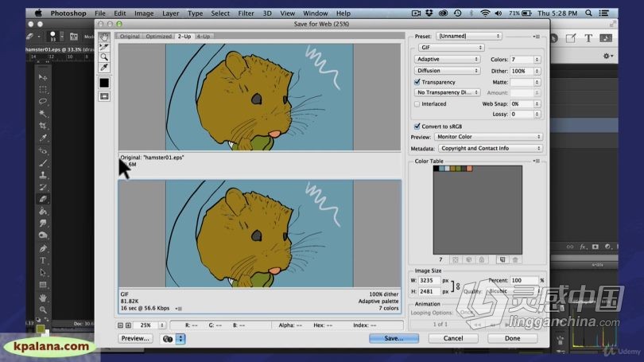Image resolution: width=644 pixels, height=362 pixels.
Task: Select the Zoom tool in Save for Web
Action: [x=104, y=57]
